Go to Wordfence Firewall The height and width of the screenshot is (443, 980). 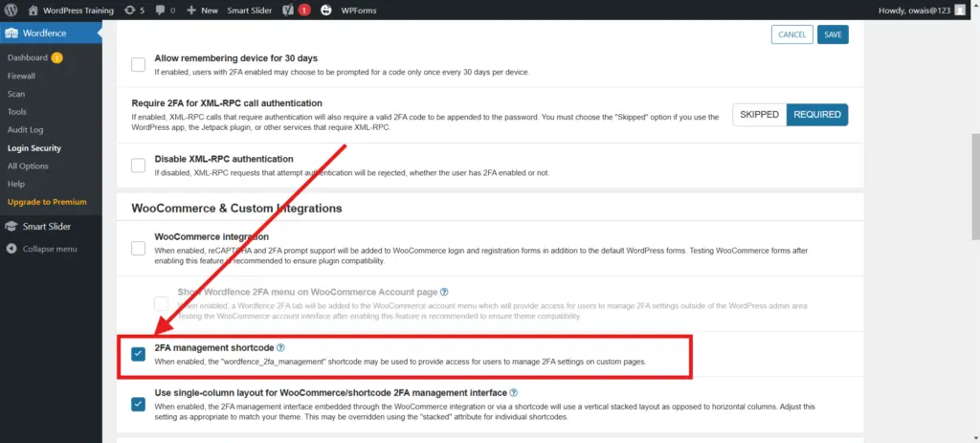pos(21,77)
